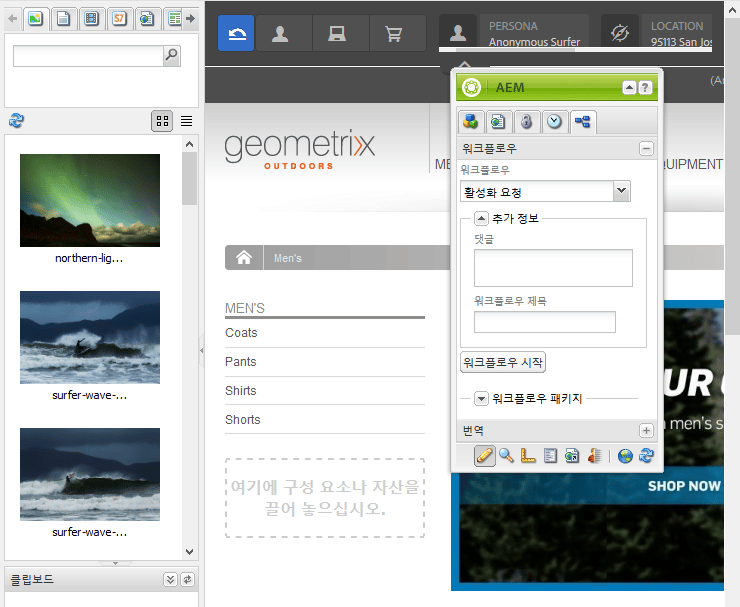Switch to Design mode ruler icon
The width and height of the screenshot is (740, 607).
coord(528,455)
